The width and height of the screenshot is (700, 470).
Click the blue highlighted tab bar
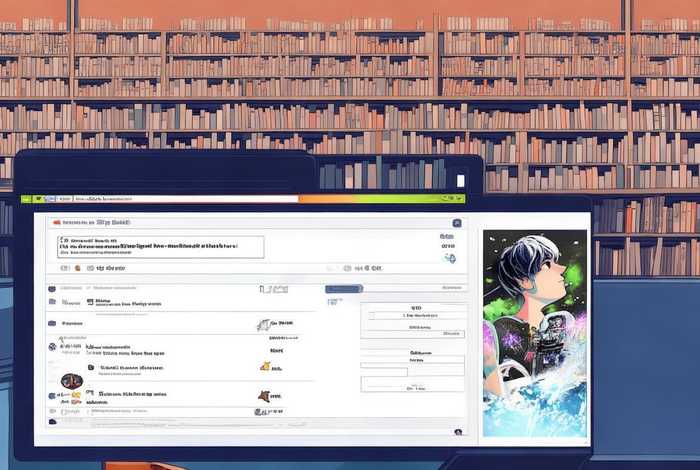point(345,288)
